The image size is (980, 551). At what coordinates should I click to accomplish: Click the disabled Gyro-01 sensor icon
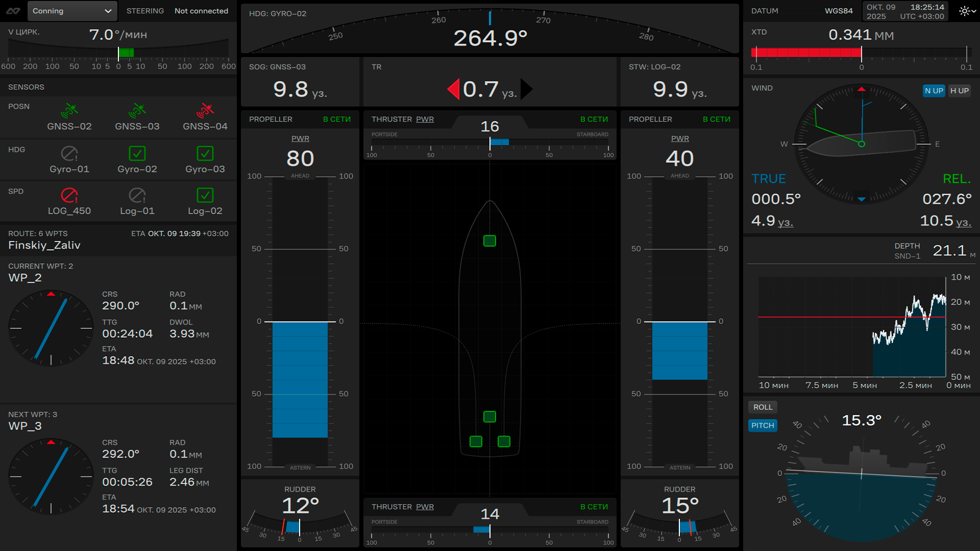[69, 153]
